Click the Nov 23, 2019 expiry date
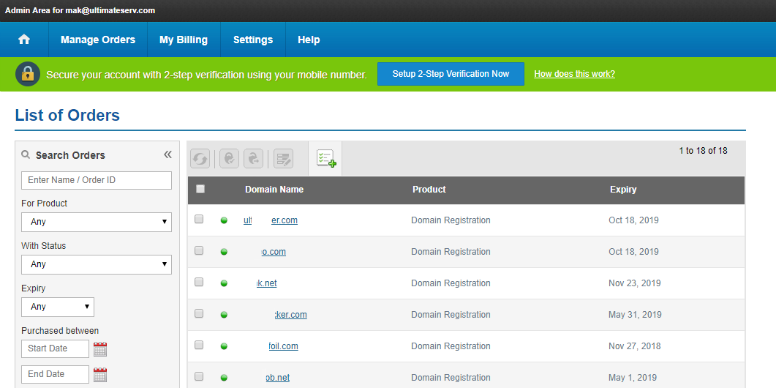This screenshot has height=388, width=776. click(x=635, y=283)
